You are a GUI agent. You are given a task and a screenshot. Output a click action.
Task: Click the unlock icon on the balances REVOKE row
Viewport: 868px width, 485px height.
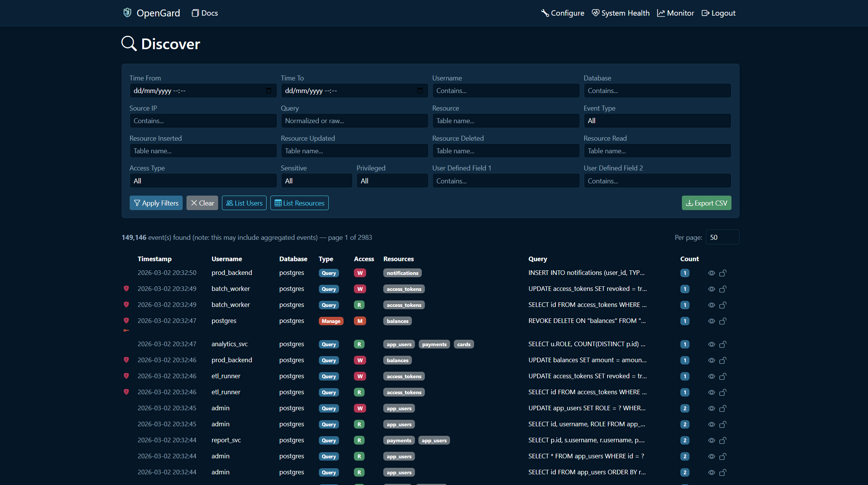723,321
